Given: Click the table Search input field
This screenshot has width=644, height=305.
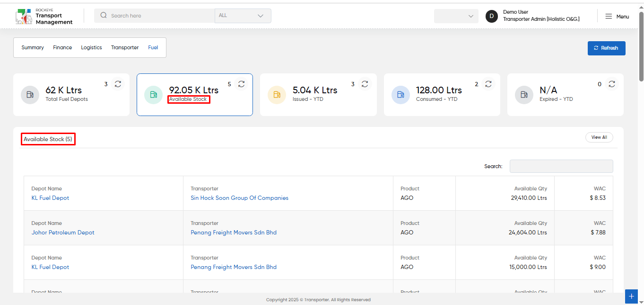Looking at the screenshot, I should tap(561, 166).
